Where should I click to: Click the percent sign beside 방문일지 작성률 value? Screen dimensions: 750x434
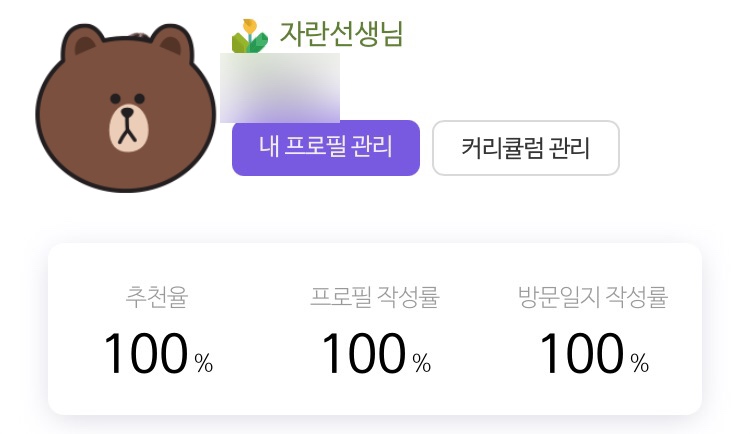point(640,363)
